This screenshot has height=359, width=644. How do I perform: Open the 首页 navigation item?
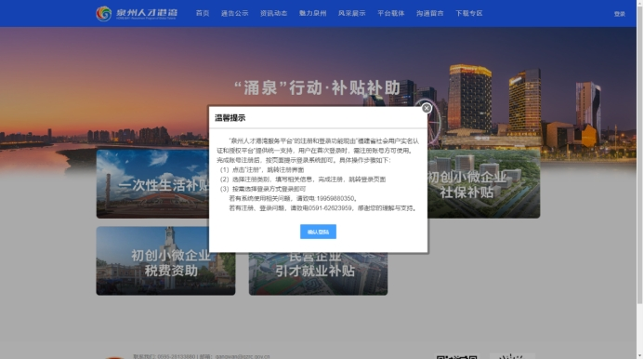tap(203, 14)
